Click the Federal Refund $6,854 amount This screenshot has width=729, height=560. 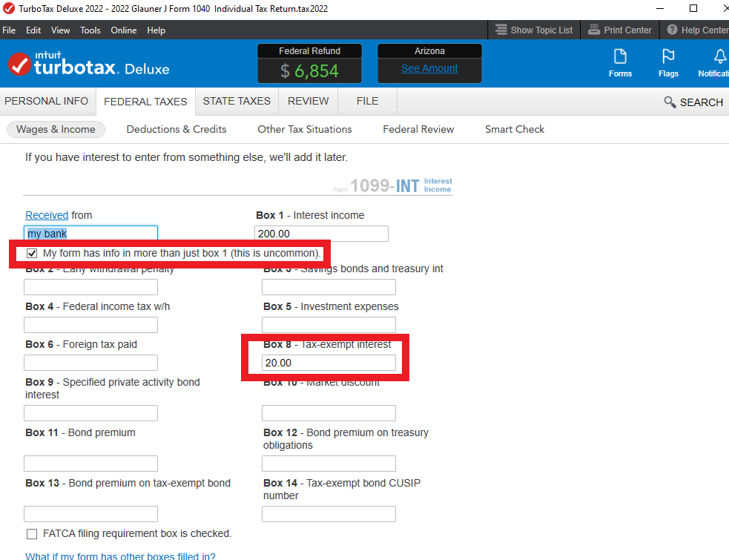click(x=310, y=70)
